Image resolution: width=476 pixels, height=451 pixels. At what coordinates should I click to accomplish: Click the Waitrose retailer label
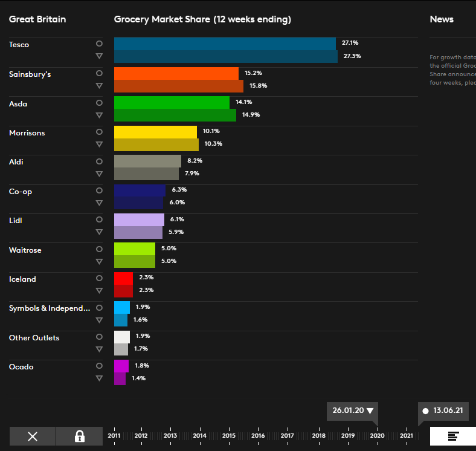point(25,250)
